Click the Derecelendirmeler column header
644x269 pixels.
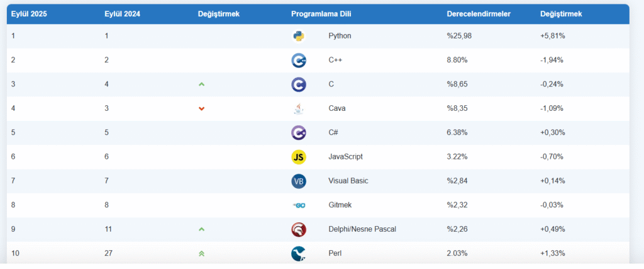coord(478,14)
